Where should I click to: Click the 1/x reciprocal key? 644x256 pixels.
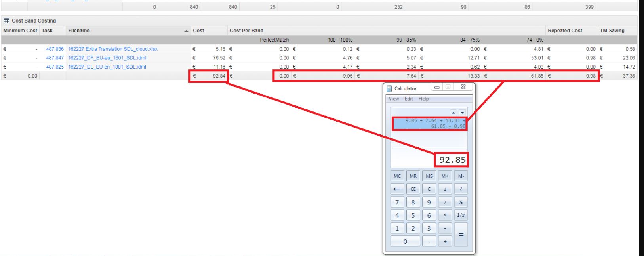click(461, 215)
